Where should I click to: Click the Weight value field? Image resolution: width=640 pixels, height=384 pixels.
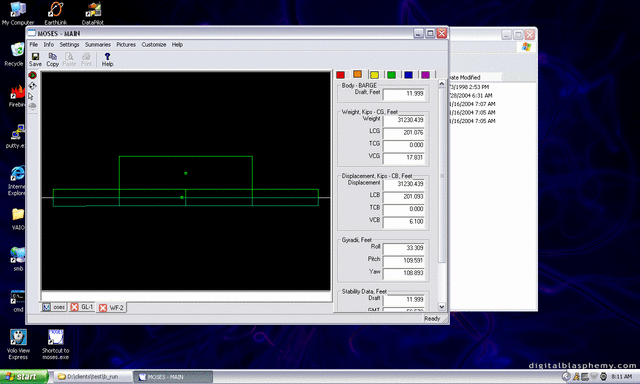point(404,120)
